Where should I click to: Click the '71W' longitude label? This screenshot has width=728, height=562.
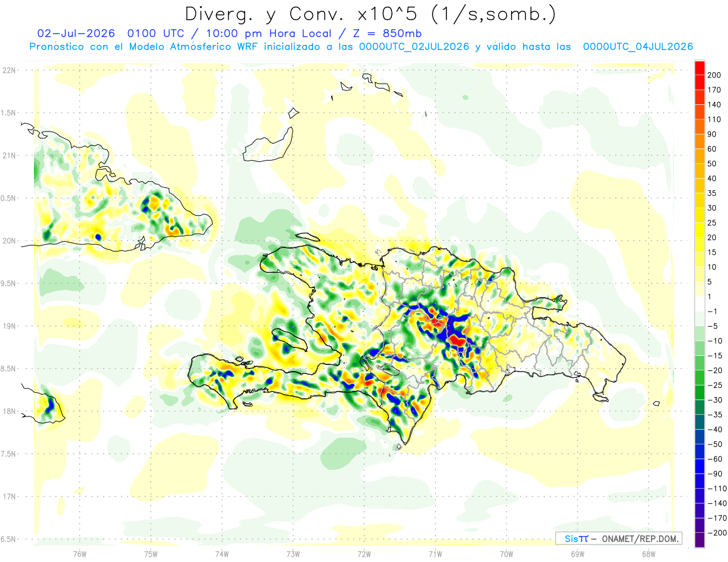pos(435,554)
